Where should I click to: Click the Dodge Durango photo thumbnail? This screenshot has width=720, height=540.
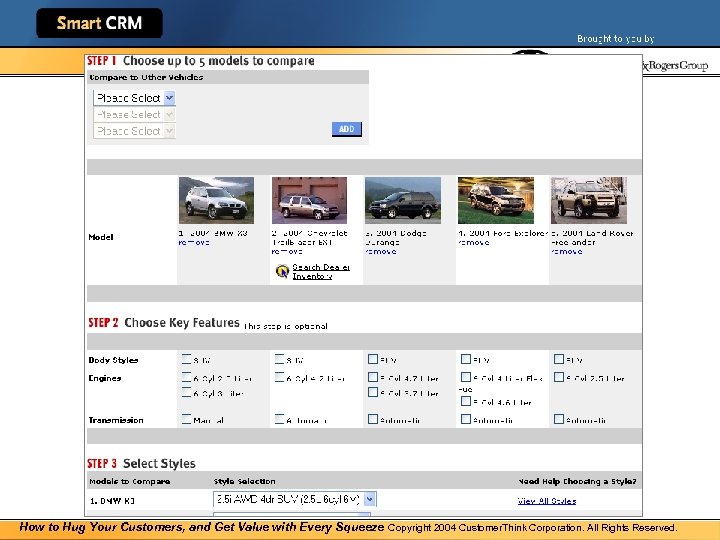click(x=403, y=200)
